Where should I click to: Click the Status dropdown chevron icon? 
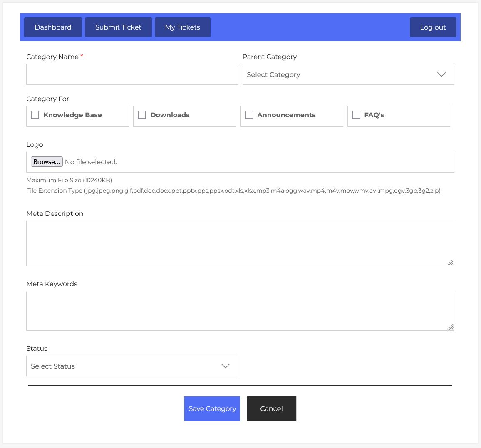(226, 366)
